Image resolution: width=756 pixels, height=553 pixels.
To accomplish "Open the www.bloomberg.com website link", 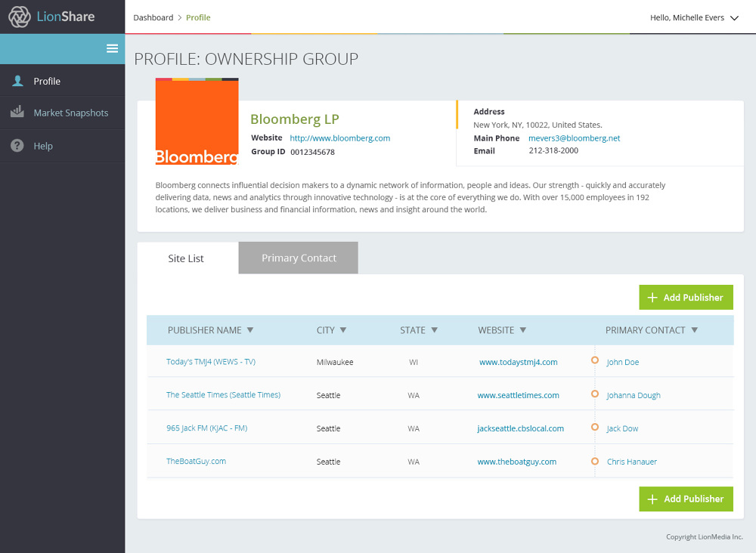I will tap(339, 138).
